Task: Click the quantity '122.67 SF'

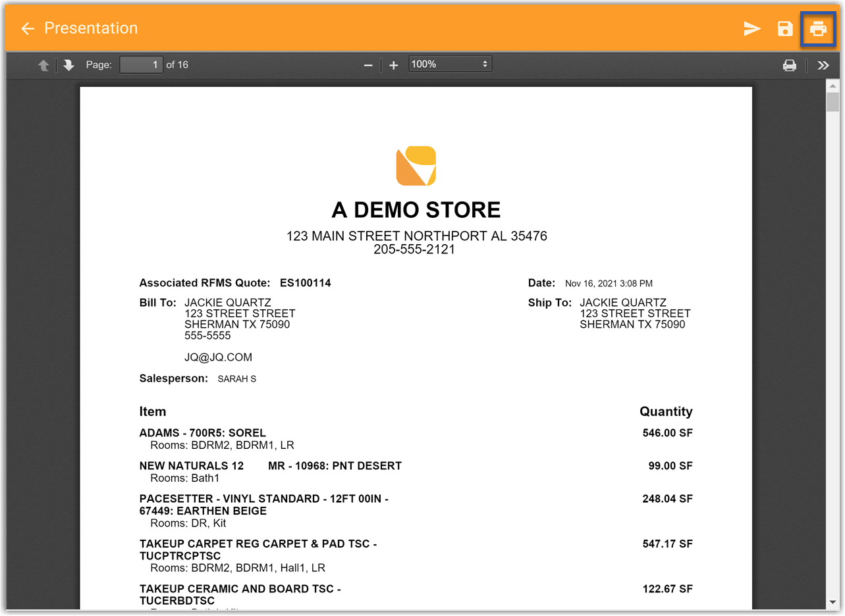Action: pos(668,589)
